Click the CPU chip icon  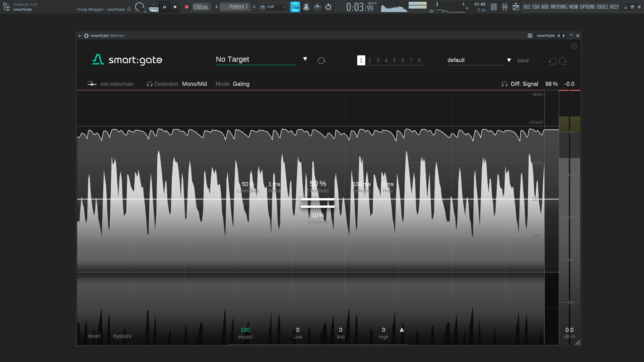coord(467,8)
